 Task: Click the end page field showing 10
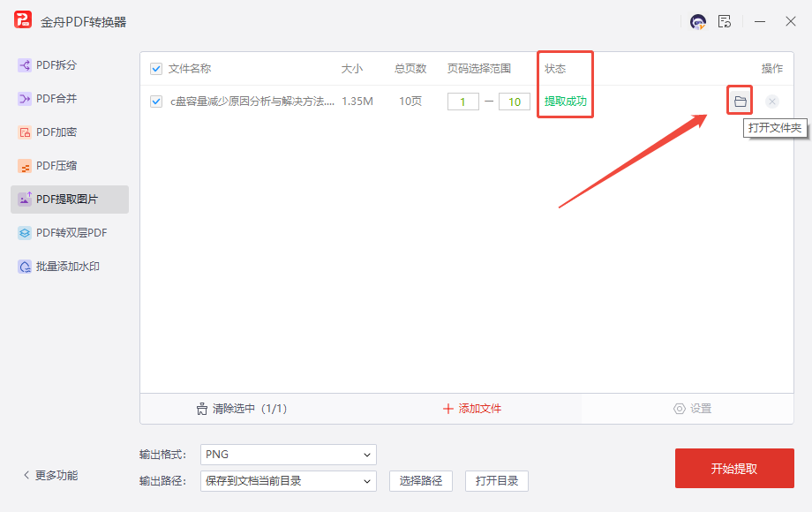click(515, 102)
